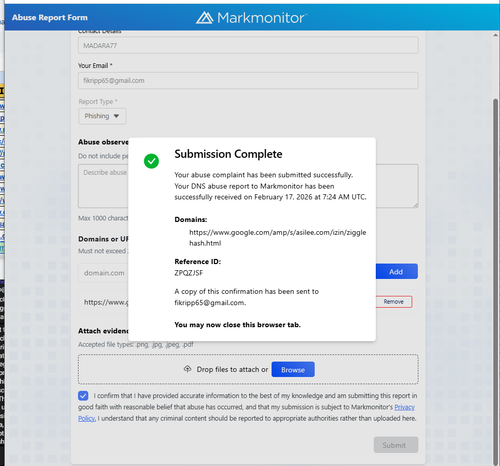Click the Add domain button
This screenshot has width=500, height=466.
[396, 272]
